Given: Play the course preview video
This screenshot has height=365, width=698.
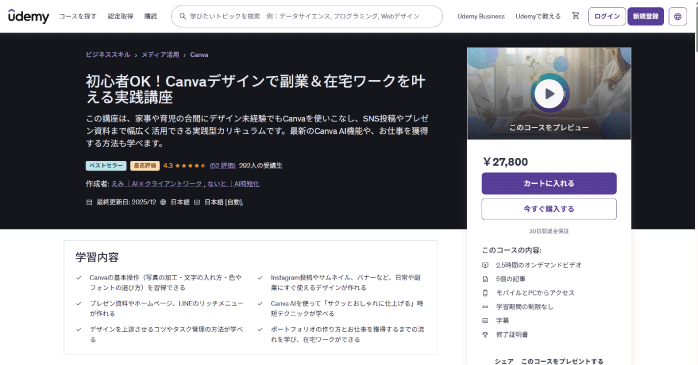Looking at the screenshot, I should pos(549,93).
